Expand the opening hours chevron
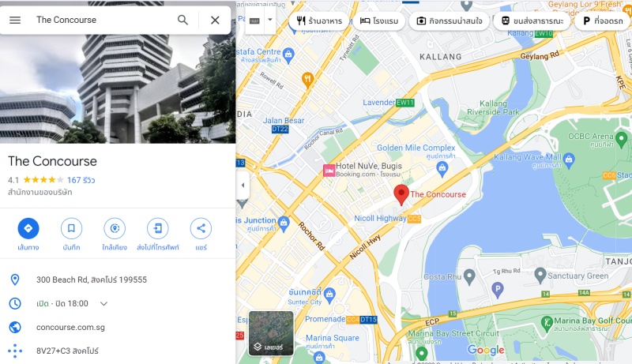Viewport: 632px width, 364px height. click(x=103, y=304)
